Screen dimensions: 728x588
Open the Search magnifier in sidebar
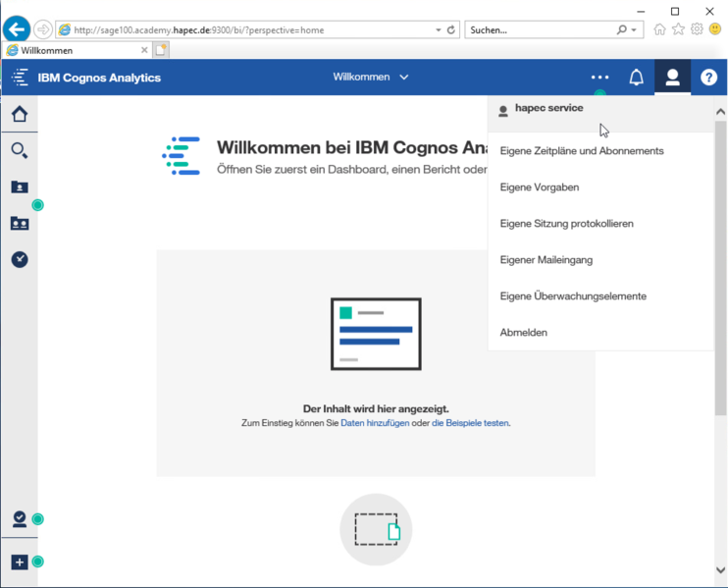[x=20, y=150]
